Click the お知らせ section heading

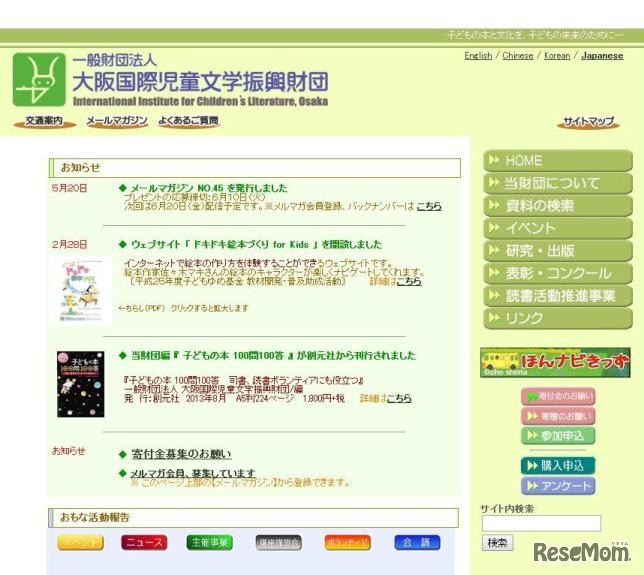(x=80, y=168)
